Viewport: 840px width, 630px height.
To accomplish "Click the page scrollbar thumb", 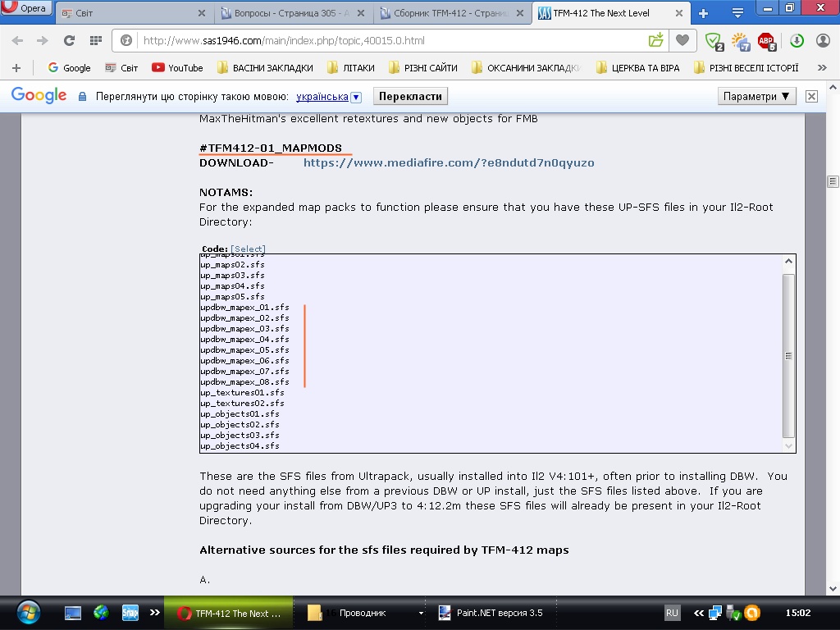I will click(x=833, y=181).
